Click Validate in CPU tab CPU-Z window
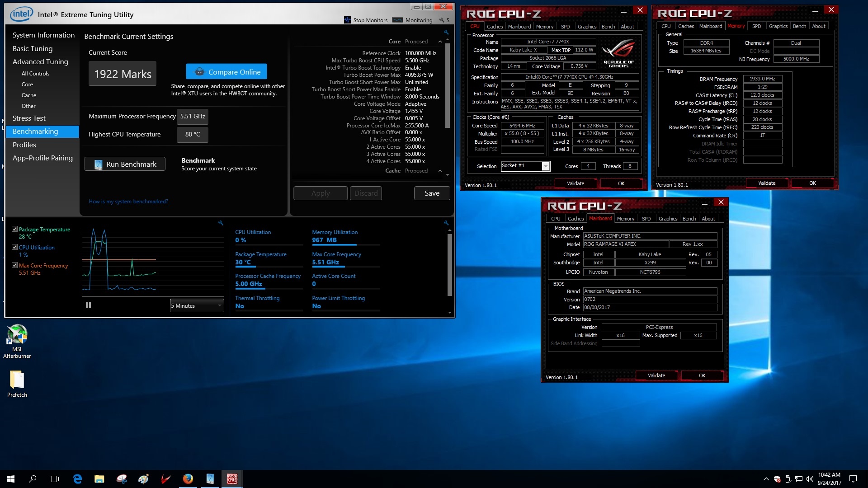Viewport: 868px width, 488px height. 576,183
